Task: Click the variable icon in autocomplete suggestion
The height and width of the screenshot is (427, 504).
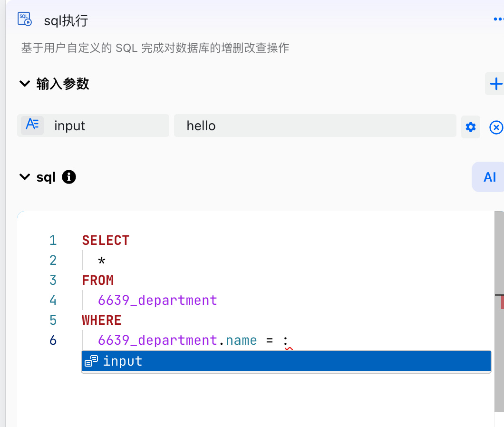Action: 91,361
